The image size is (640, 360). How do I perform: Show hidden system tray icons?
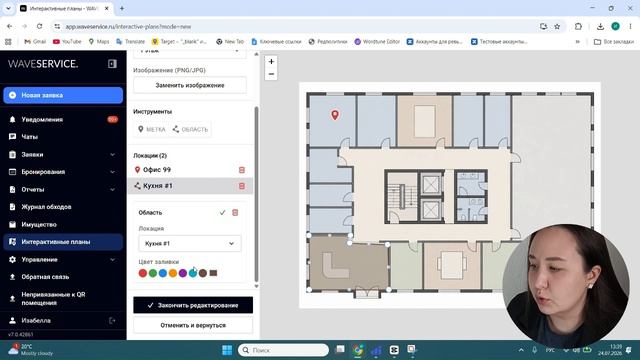tap(521, 350)
